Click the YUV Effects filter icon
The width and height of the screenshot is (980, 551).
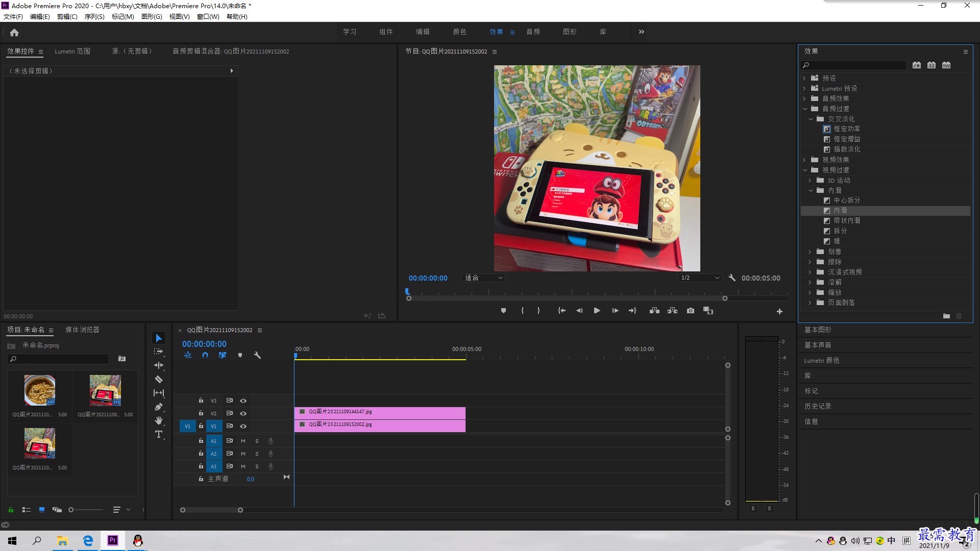[x=946, y=65]
